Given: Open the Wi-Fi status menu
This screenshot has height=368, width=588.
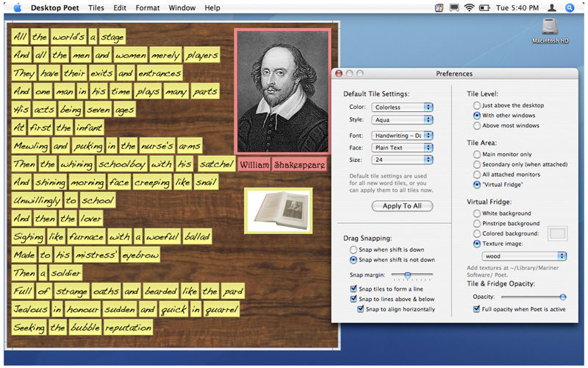Looking at the screenshot, I should click(x=469, y=7).
